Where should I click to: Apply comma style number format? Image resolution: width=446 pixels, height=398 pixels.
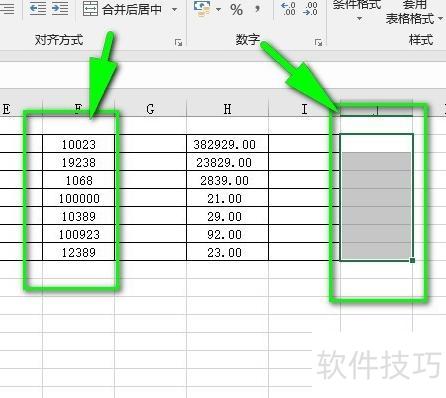point(257,9)
